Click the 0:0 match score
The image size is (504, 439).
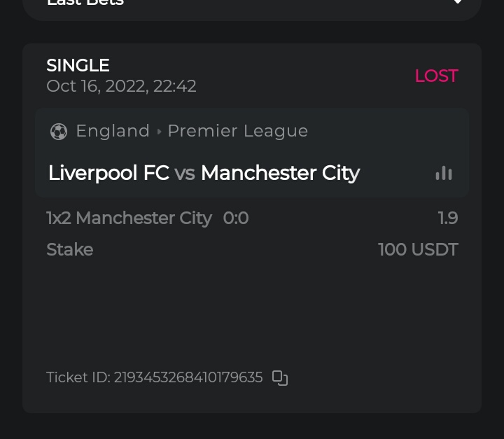coord(236,218)
